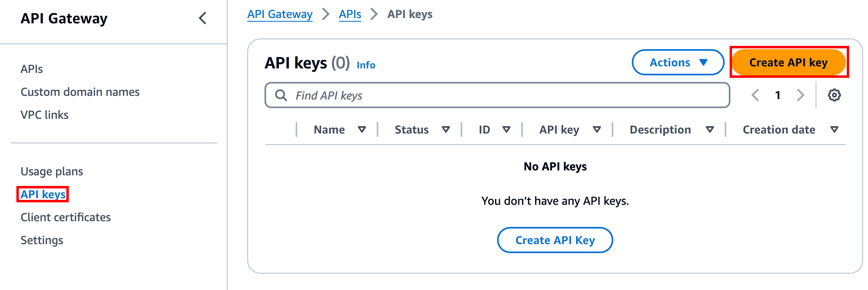
Task: Open table preferences gear icon
Action: (834, 95)
